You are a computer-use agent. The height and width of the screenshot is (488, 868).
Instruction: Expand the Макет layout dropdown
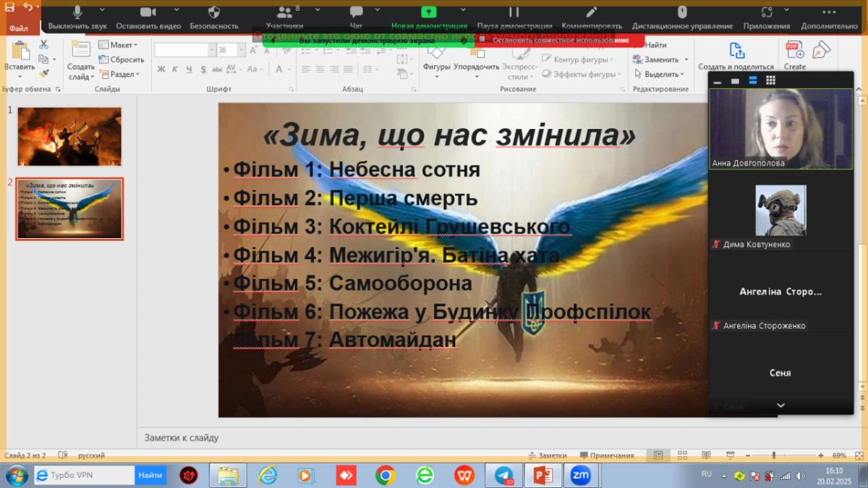(x=118, y=45)
